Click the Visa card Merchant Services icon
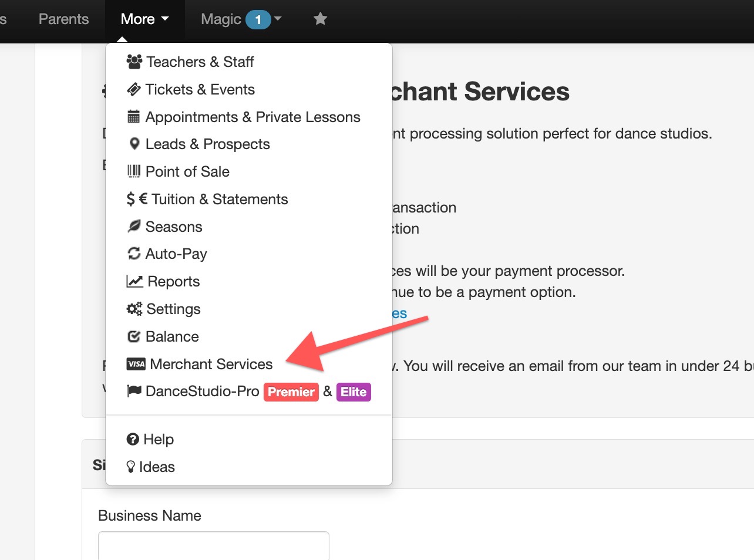Image resolution: width=754 pixels, height=560 pixels. tap(136, 364)
